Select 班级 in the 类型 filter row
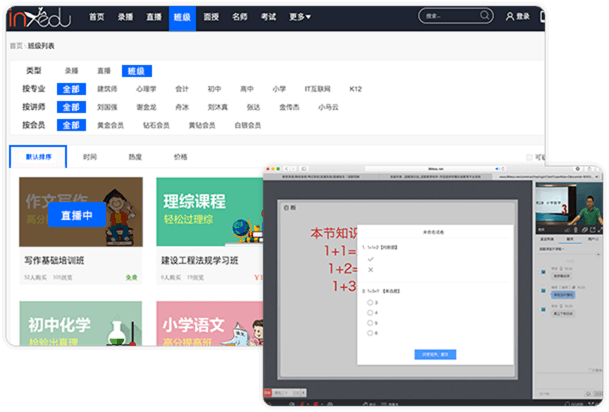 (136, 71)
